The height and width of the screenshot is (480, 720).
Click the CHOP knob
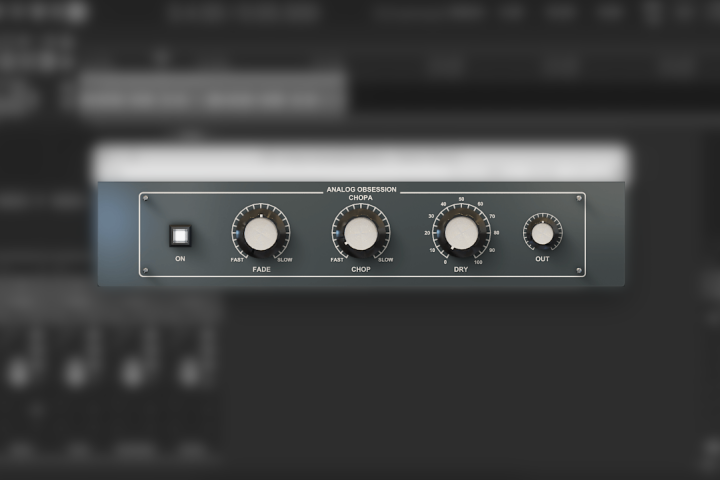pyautogui.click(x=361, y=233)
